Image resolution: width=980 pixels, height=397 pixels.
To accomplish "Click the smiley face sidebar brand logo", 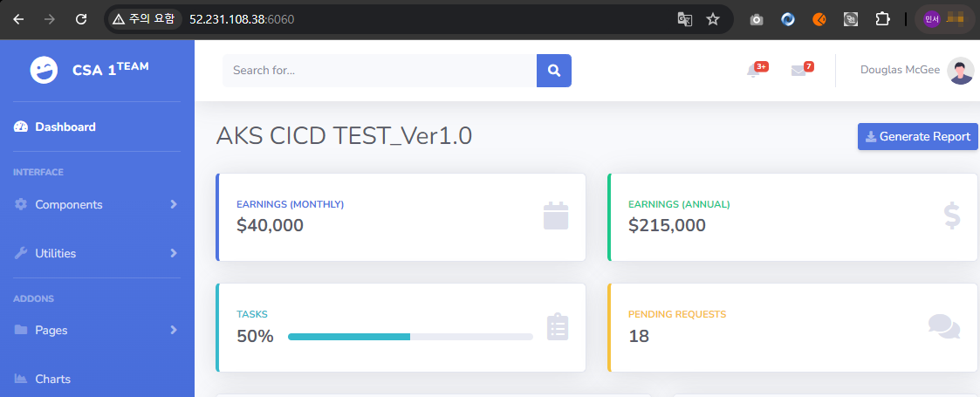I will click(44, 70).
